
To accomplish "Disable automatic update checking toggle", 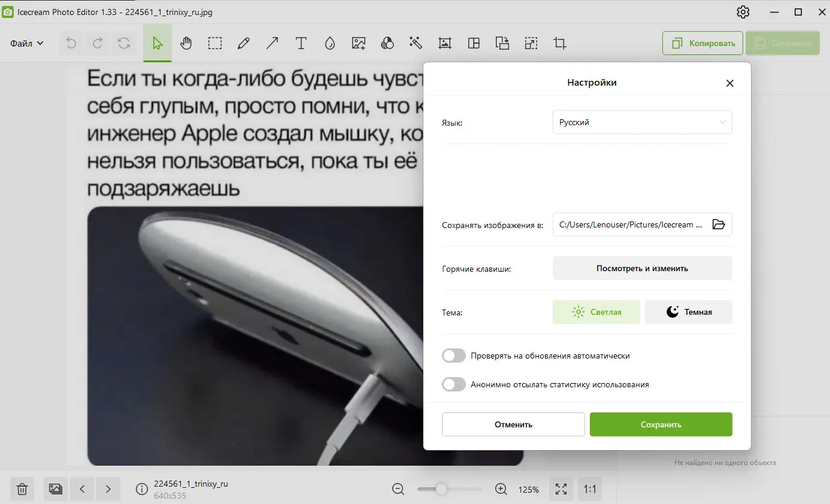I will 454,355.
